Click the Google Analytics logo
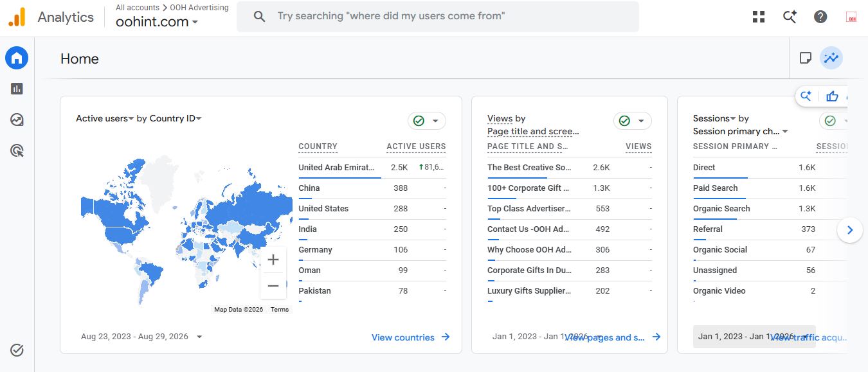The height and width of the screenshot is (372, 868). coord(17,17)
